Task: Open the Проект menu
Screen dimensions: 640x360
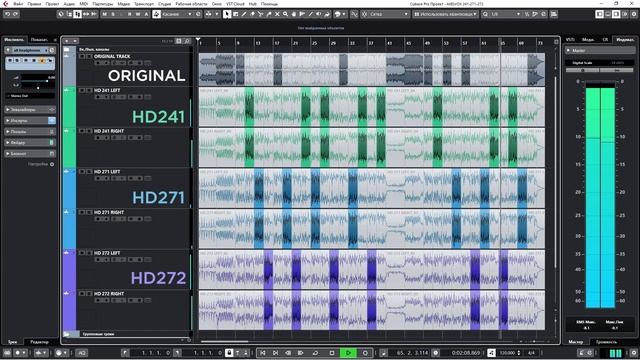Action: pos(52,4)
